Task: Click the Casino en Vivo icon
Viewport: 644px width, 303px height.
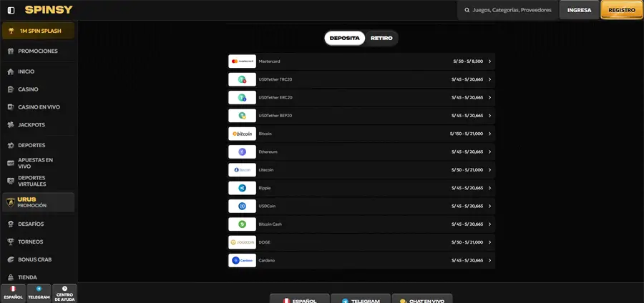Action: [x=11, y=107]
